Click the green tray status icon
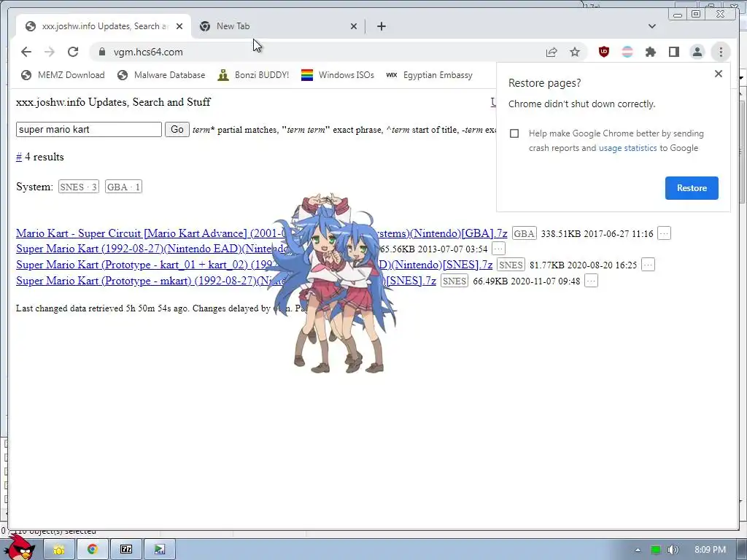Viewport: 747px width, 560px height. click(x=656, y=550)
